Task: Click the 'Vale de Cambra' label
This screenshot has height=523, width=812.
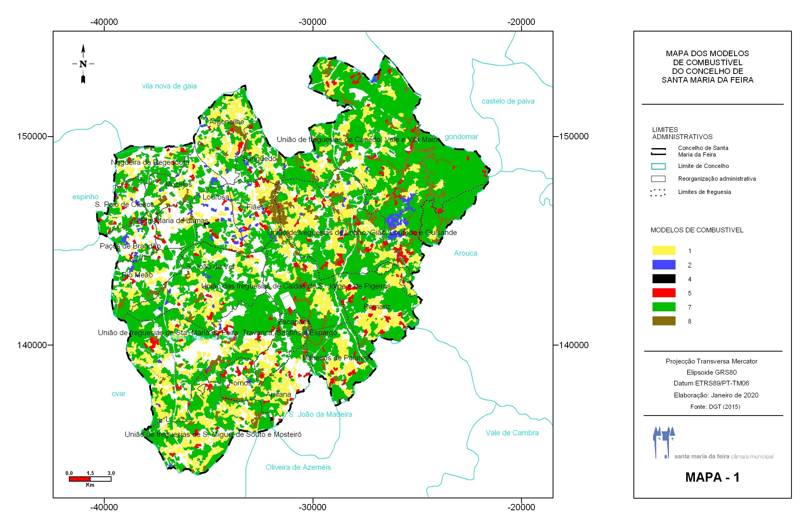Action: (512, 433)
